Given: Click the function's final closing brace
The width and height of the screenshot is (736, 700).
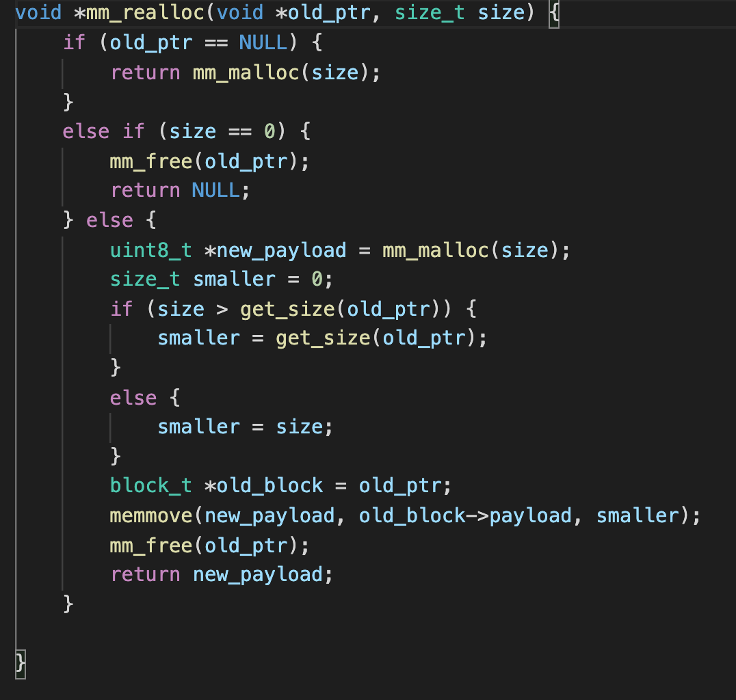Looking at the screenshot, I should pos(20,663).
